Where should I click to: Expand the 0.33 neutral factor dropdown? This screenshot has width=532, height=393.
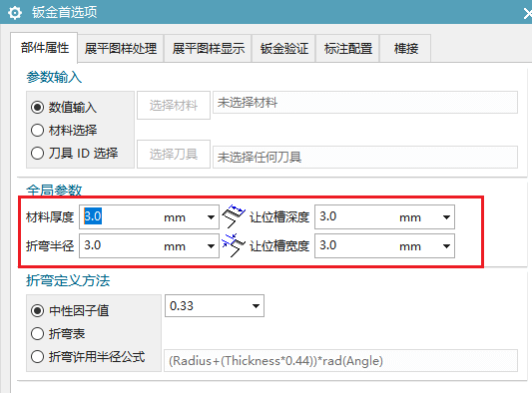pos(256,306)
